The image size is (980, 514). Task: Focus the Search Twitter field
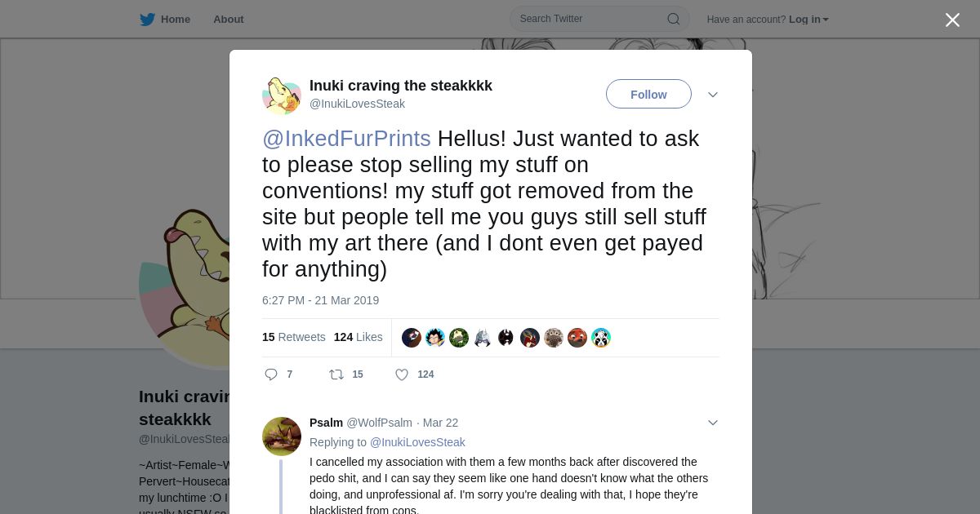[588, 19]
